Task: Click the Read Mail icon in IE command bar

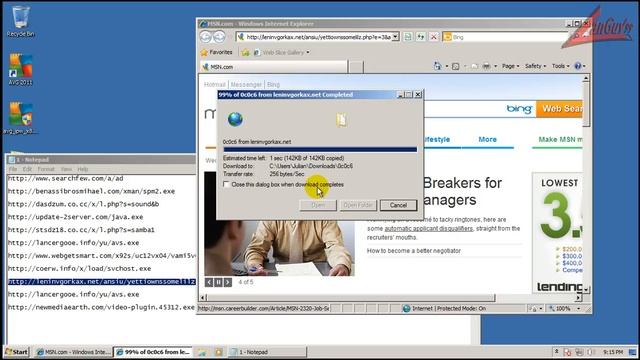Action: [474, 66]
